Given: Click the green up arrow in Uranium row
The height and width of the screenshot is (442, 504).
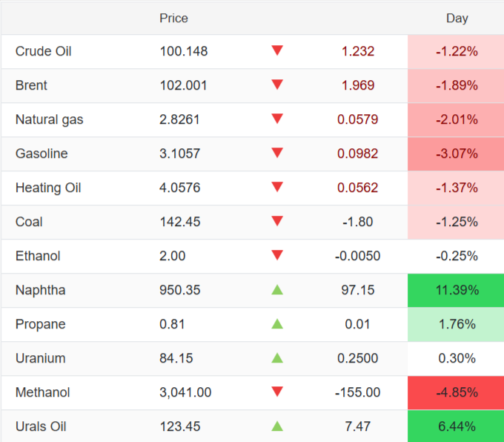Looking at the screenshot, I should (x=277, y=358).
